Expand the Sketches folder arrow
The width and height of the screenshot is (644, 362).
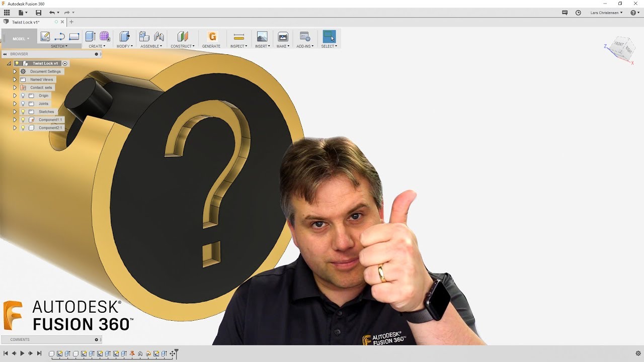click(15, 112)
